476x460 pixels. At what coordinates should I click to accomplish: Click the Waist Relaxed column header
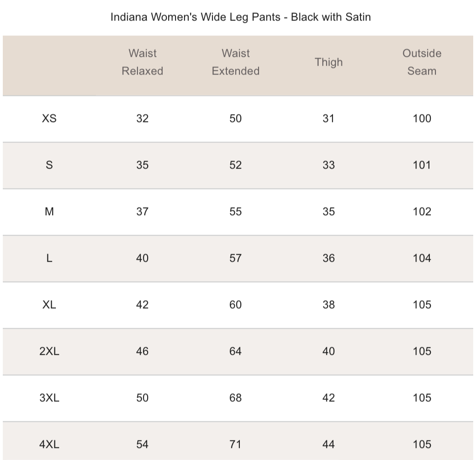pos(143,62)
